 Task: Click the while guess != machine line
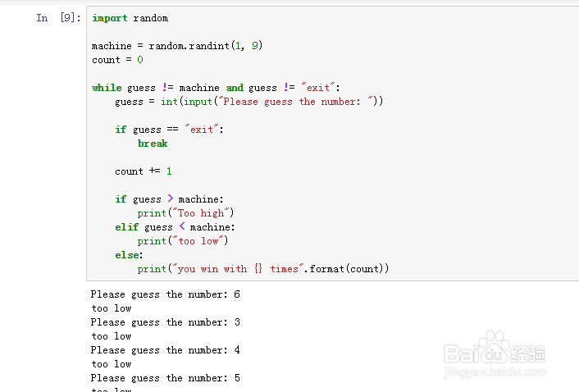(215, 88)
